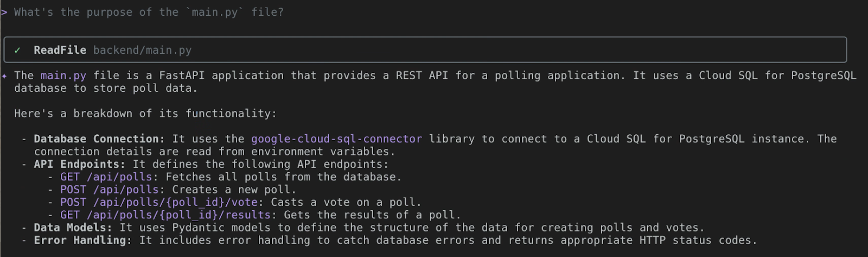
Task: Click the sparkle icon before the response
Action: [x=4, y=76]
